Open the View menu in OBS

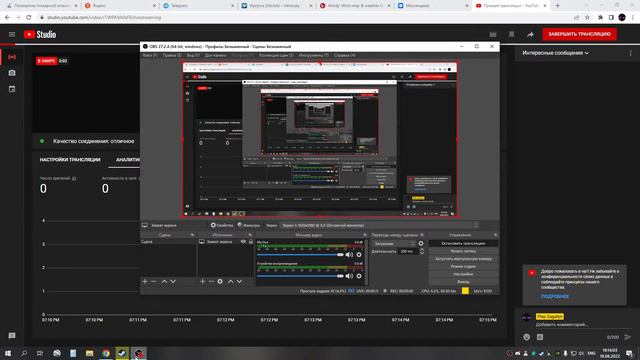193,55
